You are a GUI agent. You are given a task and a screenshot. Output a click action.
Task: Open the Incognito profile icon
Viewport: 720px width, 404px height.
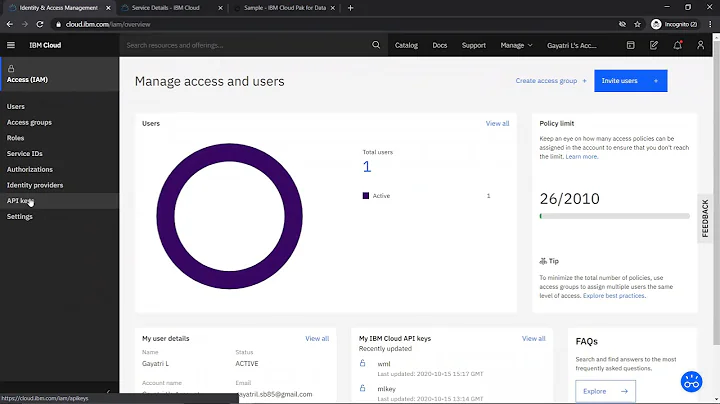656,24
